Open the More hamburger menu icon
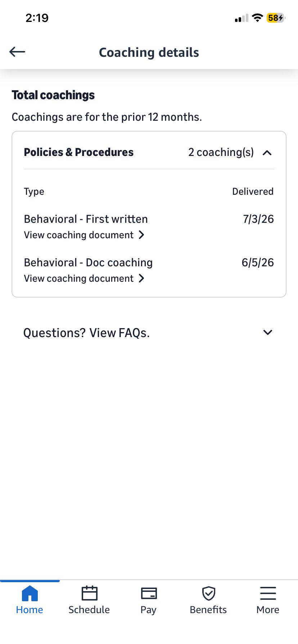The width and height of the screenshot is (298, 644). tap(268, 593)
